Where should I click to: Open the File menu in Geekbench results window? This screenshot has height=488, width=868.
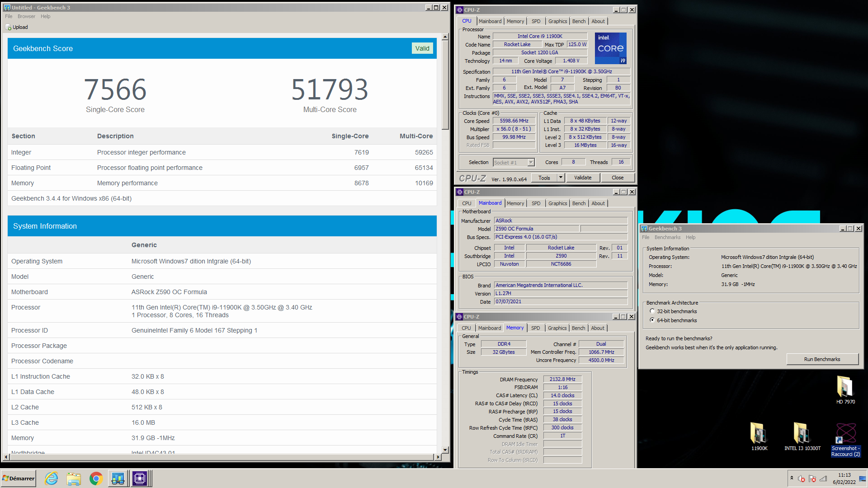click(x=9, y=16)
